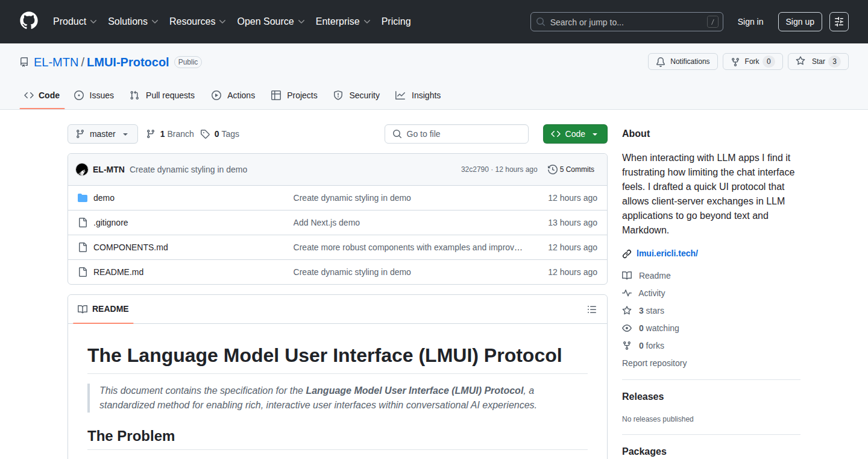The image size is (868, 459).
Task: Click the Star count badge showing 3
Action: coord(834,62)
